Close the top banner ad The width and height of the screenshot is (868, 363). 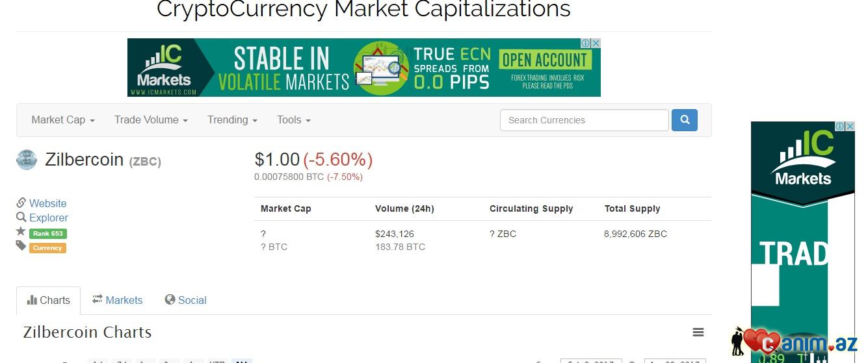coord(596,44)
